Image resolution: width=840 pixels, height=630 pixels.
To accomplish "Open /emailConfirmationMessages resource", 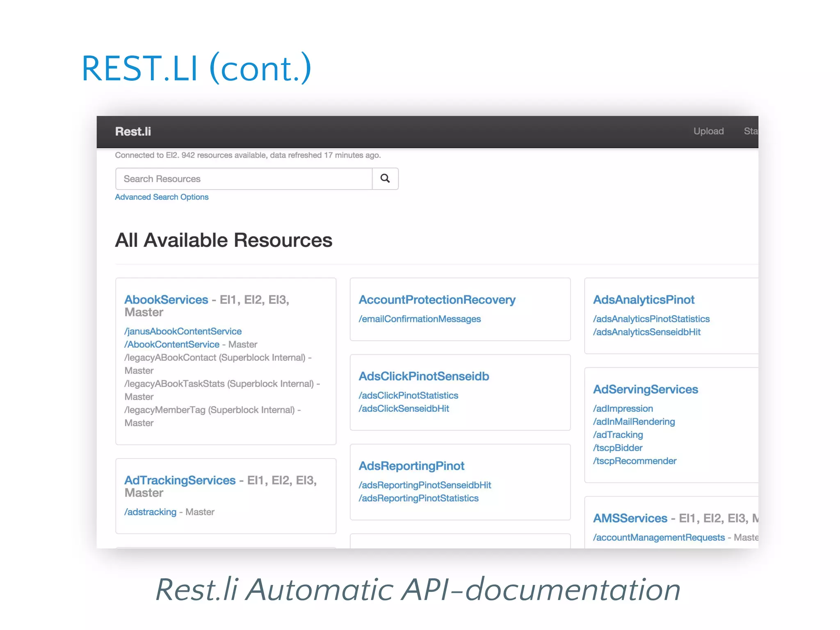I will tap(420, 319).
